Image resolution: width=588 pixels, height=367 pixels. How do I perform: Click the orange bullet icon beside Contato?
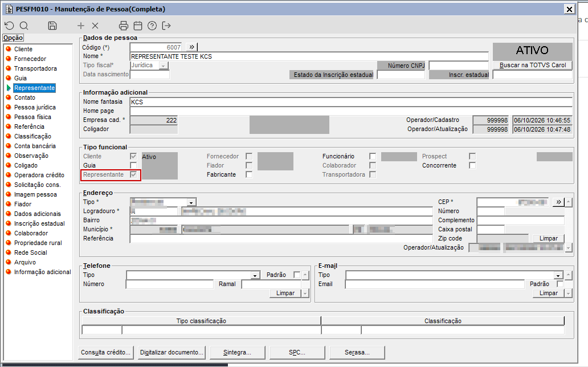tap(9, 97)
